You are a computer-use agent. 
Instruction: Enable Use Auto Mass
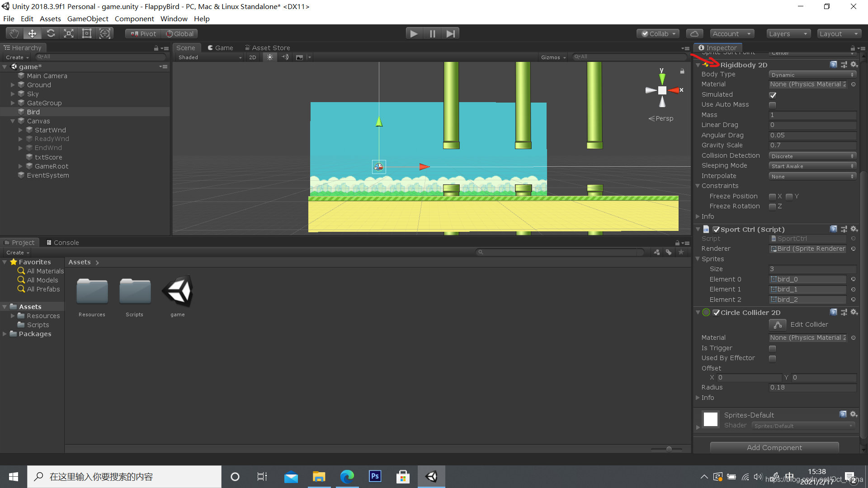tap(773, 105)
